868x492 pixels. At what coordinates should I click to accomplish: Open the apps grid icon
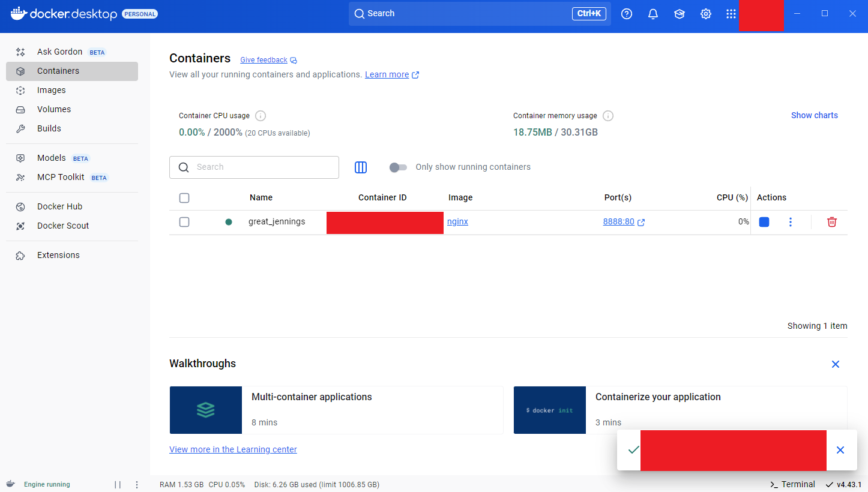click(x=731, y=14)
